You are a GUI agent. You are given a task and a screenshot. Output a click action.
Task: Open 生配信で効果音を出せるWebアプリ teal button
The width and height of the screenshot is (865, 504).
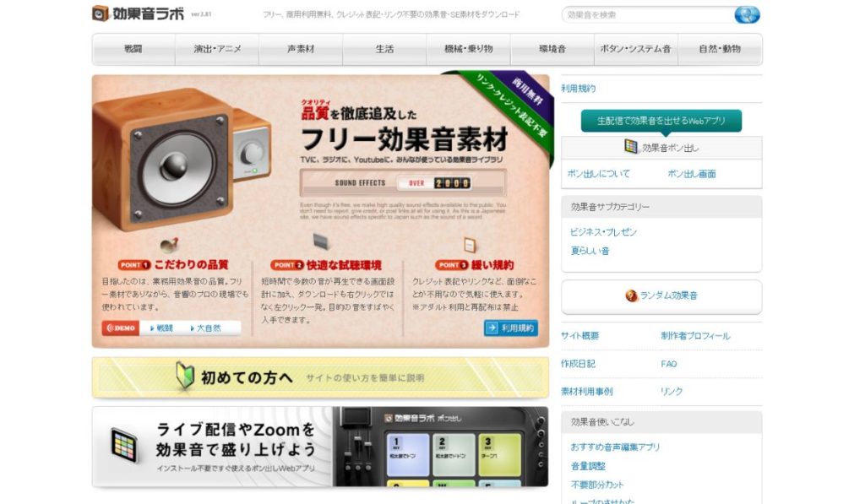coord(661,121)
